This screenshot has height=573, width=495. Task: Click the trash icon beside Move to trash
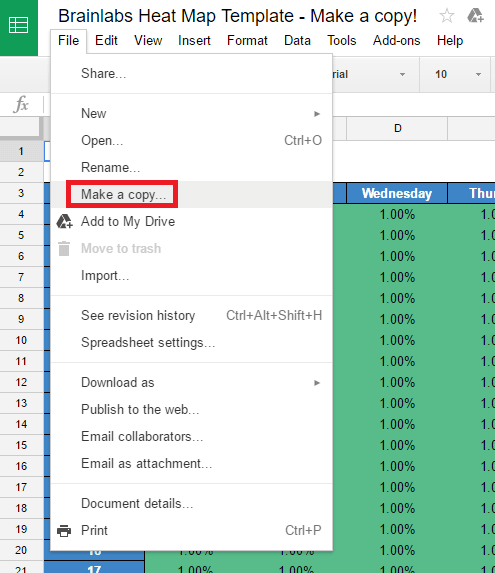coord(64,248)
